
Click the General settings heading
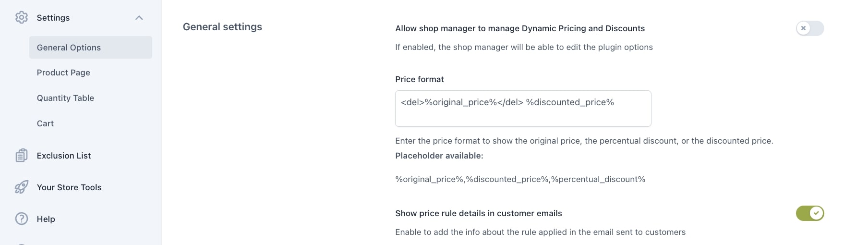click(222, 27)
